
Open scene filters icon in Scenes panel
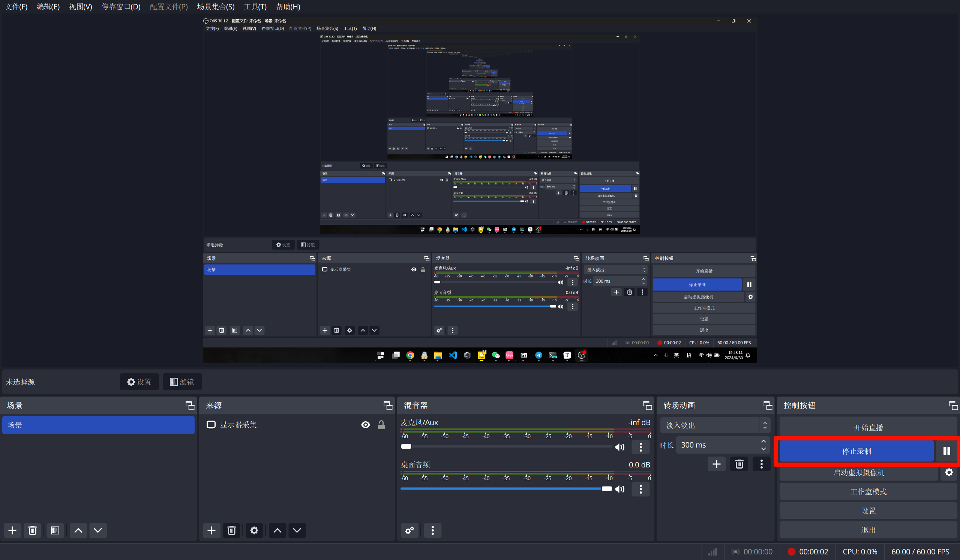[55, 530]
